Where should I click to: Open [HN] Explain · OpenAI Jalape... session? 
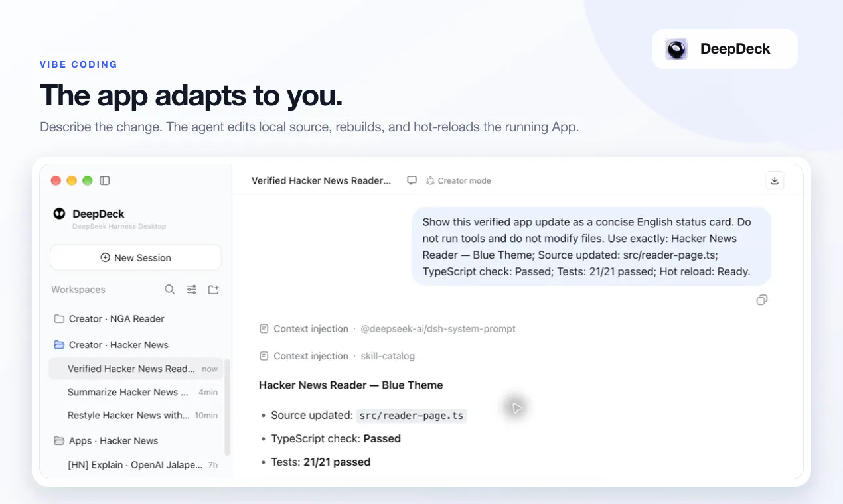click(x=136, y=465)
